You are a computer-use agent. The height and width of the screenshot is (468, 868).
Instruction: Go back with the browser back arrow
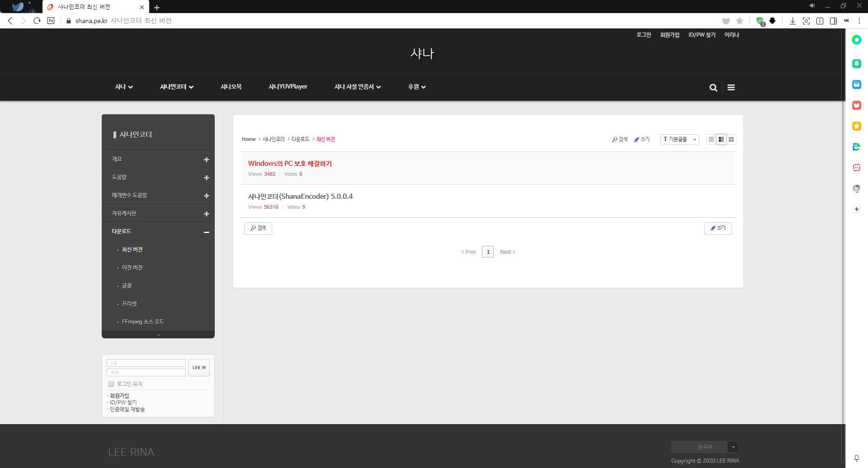click(10, 21)
